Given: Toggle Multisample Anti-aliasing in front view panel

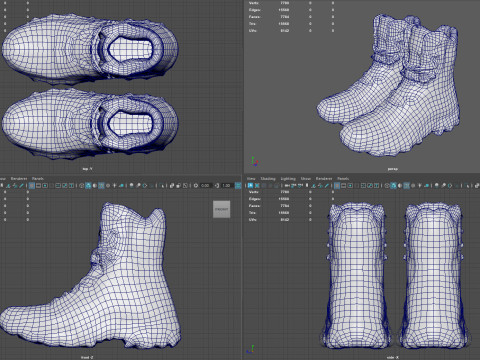Looking at the screenshot, I should tap(145, 185).
